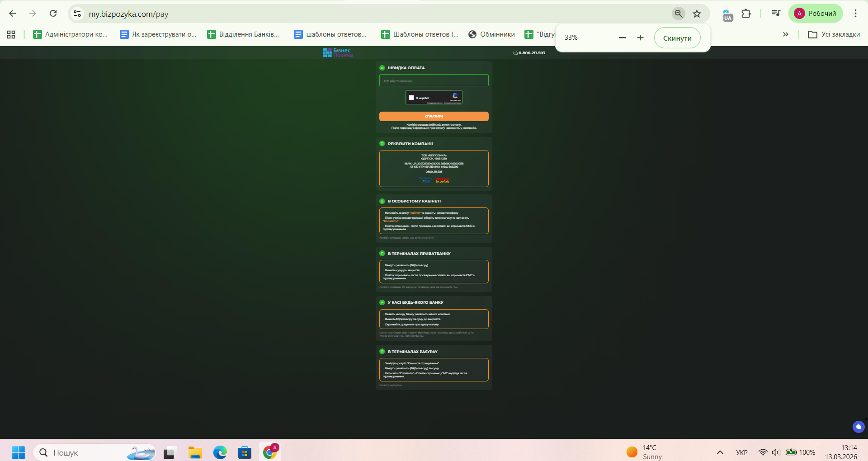
Task: Open the Шаблоны ответов (... sheets bookmark
Action: [x=420, y=34]
